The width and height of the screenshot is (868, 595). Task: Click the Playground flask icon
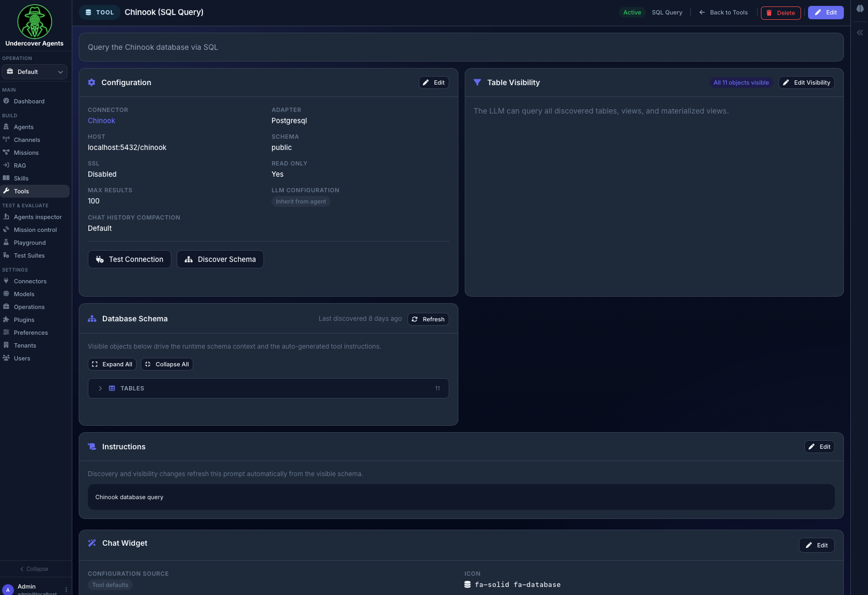(x=6, y=242)
